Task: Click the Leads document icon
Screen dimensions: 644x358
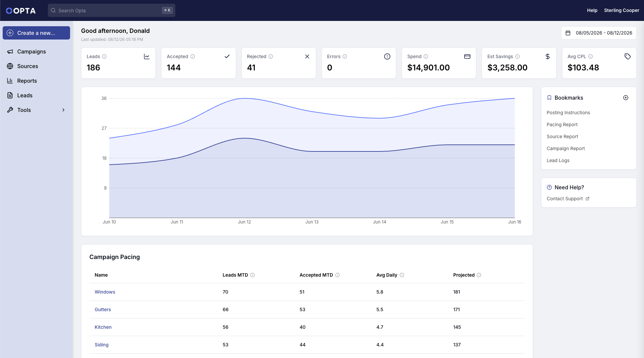Action: click(10, 95)
